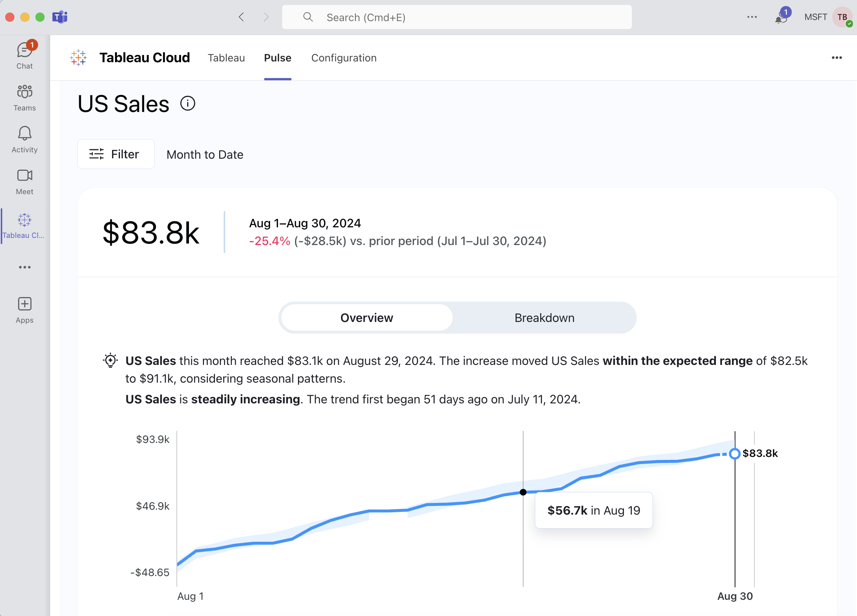
Task: Open the Apps store icon
Action: point(25,310)
